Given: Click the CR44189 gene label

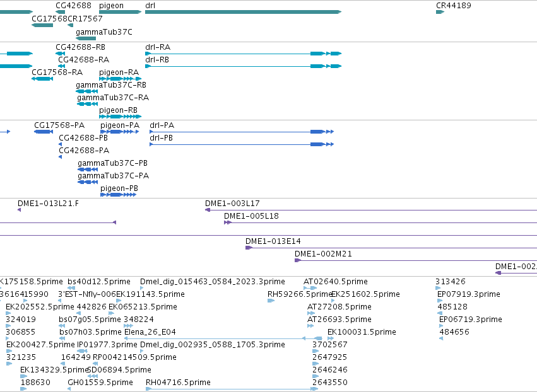Looking at the screenshot, I should 454,6.
